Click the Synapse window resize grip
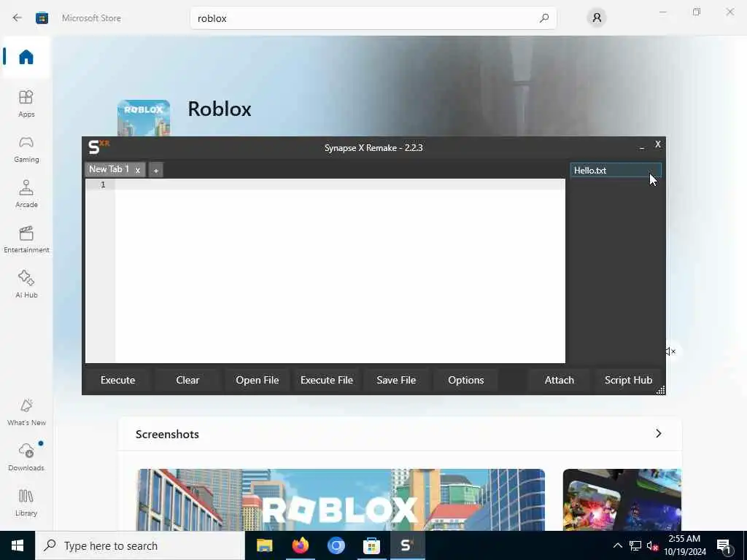Viewport: 747px width, 560px height. tap(660, 391)
